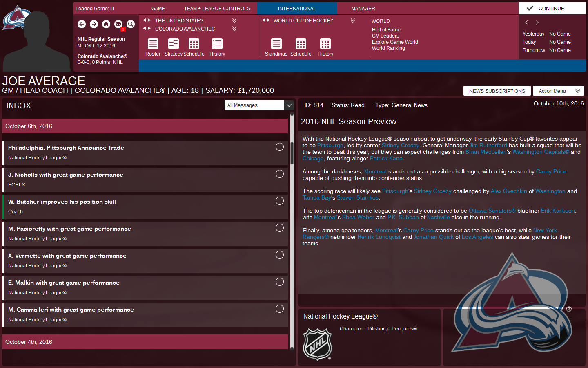
Task: Expand the Colorado Avalanche team dropdown
Action: click(234, 29)
